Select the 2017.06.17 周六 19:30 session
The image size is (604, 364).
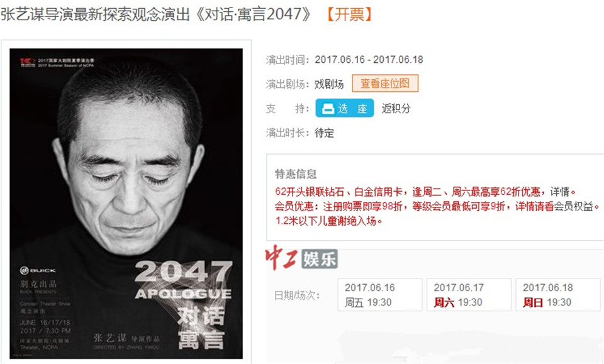point(469,295)
